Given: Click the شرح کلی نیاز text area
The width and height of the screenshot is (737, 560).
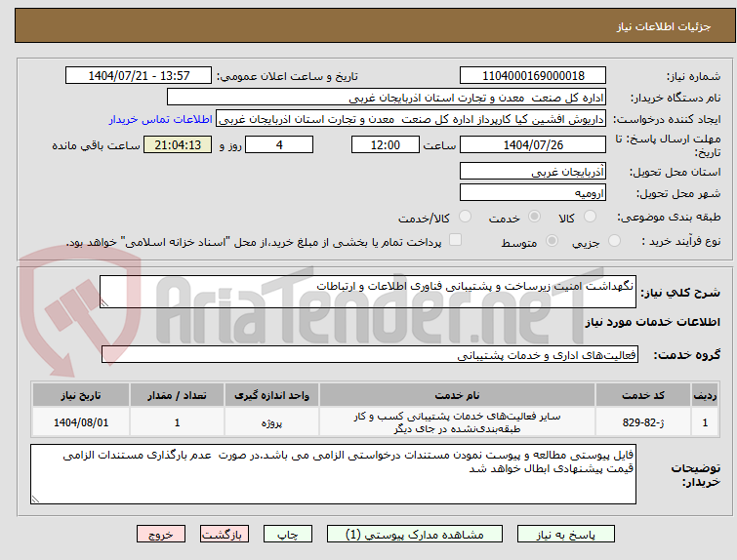Looking at the screenshot, I should point(368,292).
